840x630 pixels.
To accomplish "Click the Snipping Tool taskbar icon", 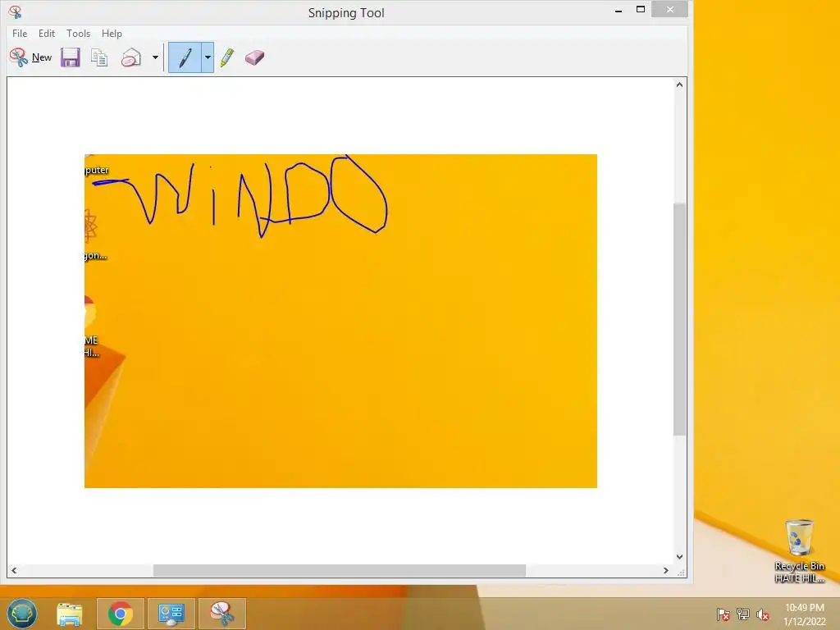I will click(221, 614).
